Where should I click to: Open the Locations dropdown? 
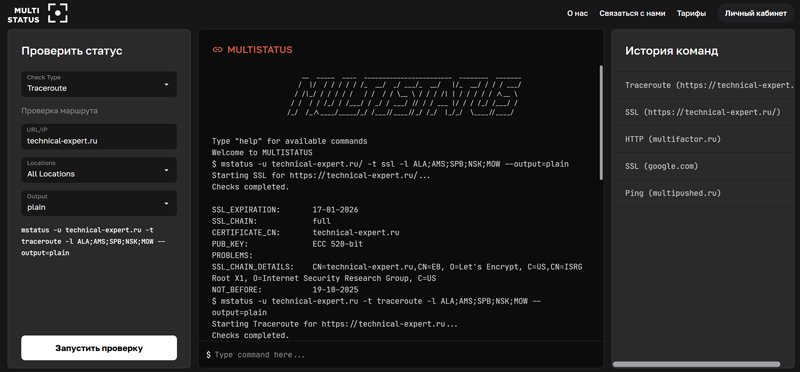(x=99, y=169)
